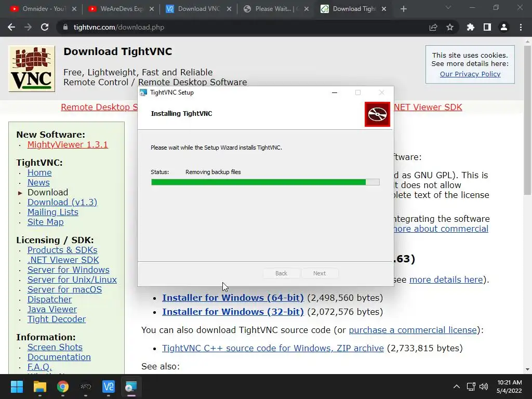Viewport: 532px width, 399px height.
Task: Open a new tab with plus button
Action: pos(403,9)
